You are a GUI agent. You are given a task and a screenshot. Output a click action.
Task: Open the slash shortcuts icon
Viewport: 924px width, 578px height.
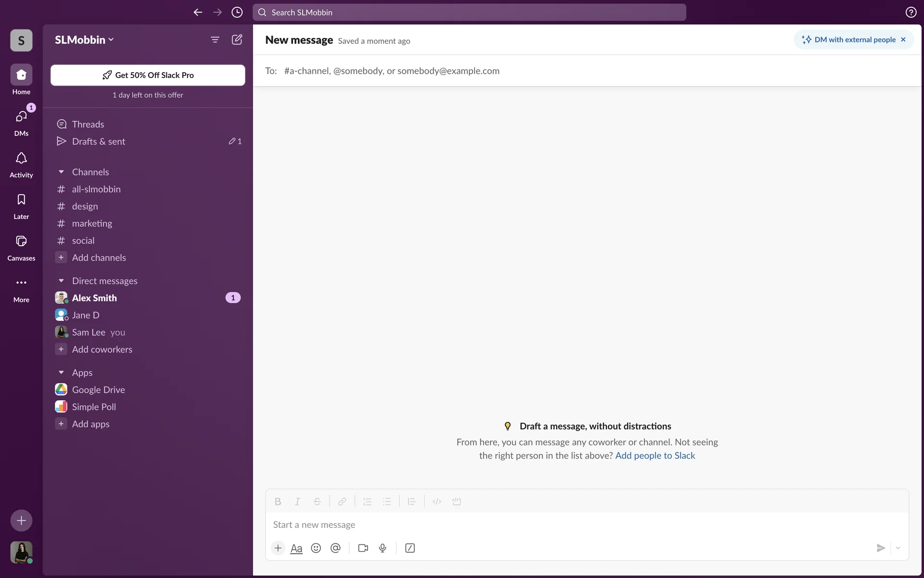[410, 548]
